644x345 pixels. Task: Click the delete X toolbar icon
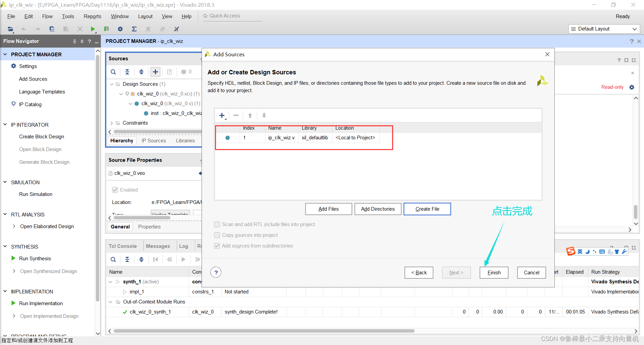[80, 29]
